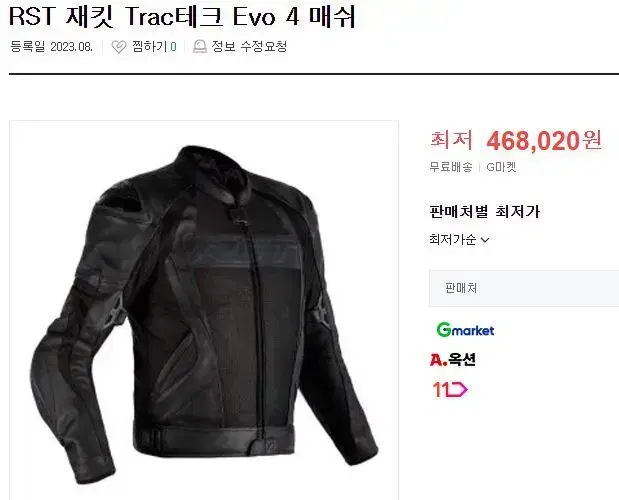
Task: Click the G마켓 seller text link
Action: pyautogui.click(x=501, y=167)
